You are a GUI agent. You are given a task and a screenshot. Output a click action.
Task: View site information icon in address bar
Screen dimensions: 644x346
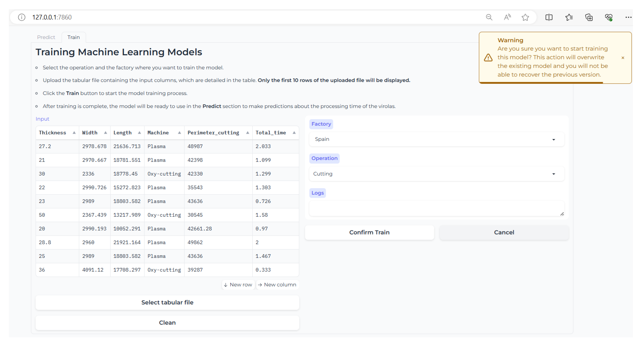coord(22,17)
